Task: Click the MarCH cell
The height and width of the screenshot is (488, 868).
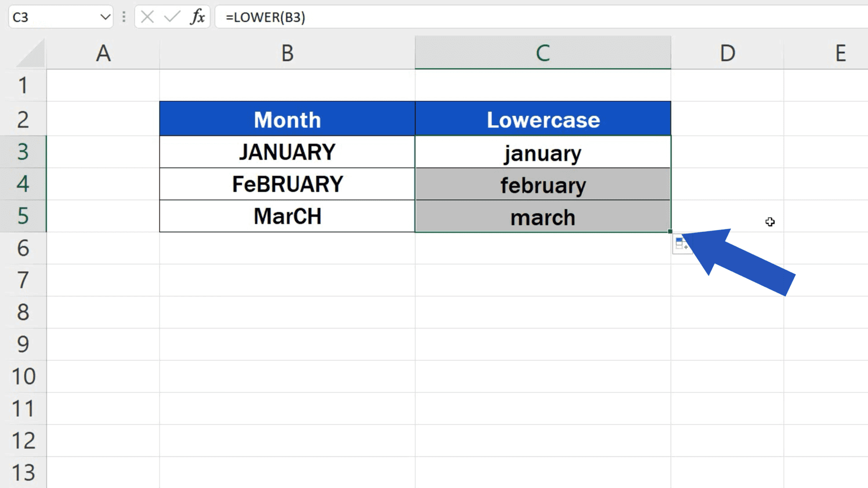Action: (287, 217)
